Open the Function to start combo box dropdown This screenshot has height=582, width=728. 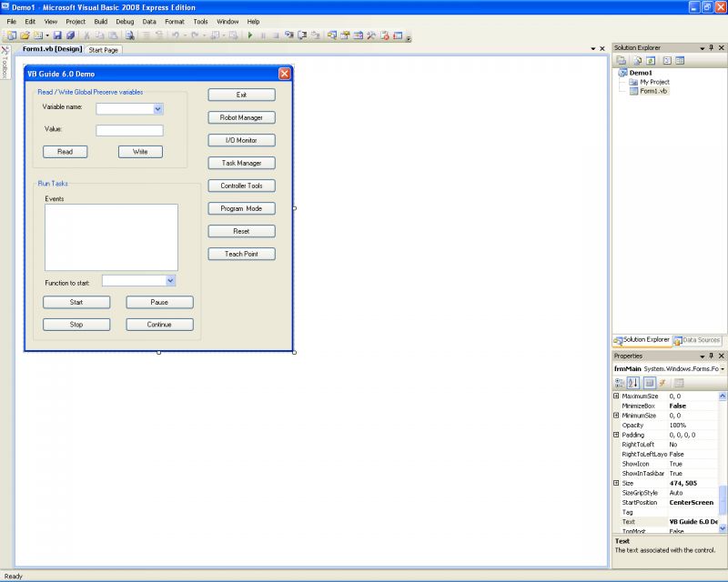(x=170, y=281)
